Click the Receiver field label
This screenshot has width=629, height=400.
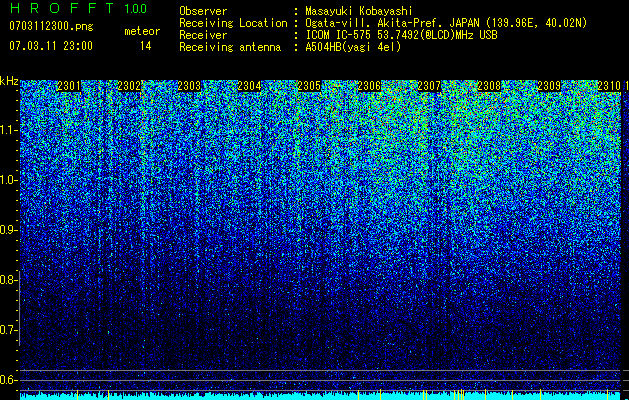[203, 35]
